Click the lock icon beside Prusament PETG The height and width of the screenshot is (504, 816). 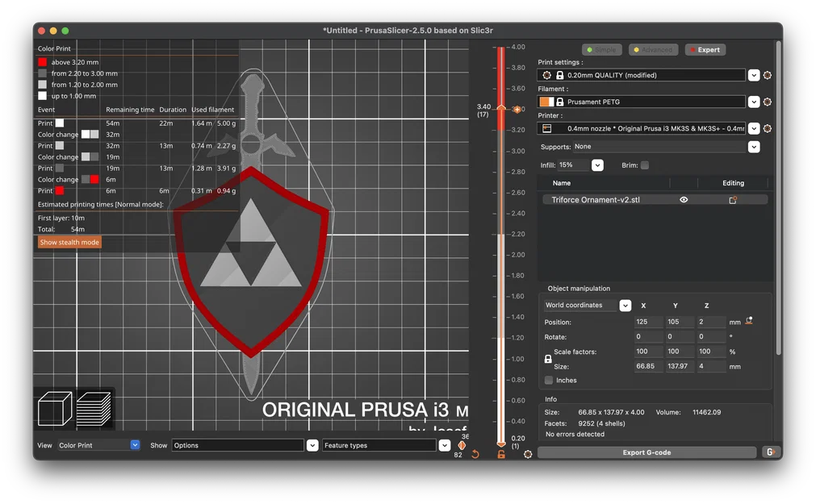(560, 102)
